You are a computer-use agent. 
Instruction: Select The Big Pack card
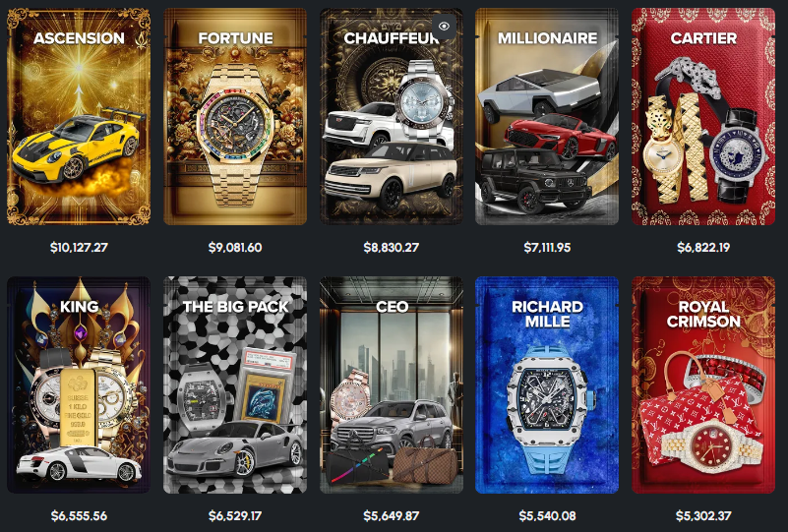click(235, 384)
